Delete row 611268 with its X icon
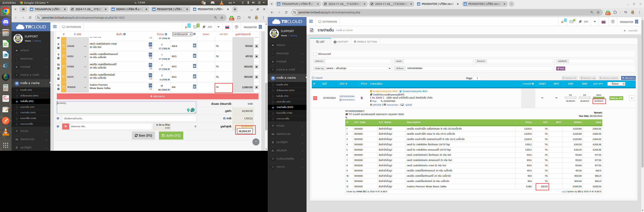644x212 pixels. (257, 67)
